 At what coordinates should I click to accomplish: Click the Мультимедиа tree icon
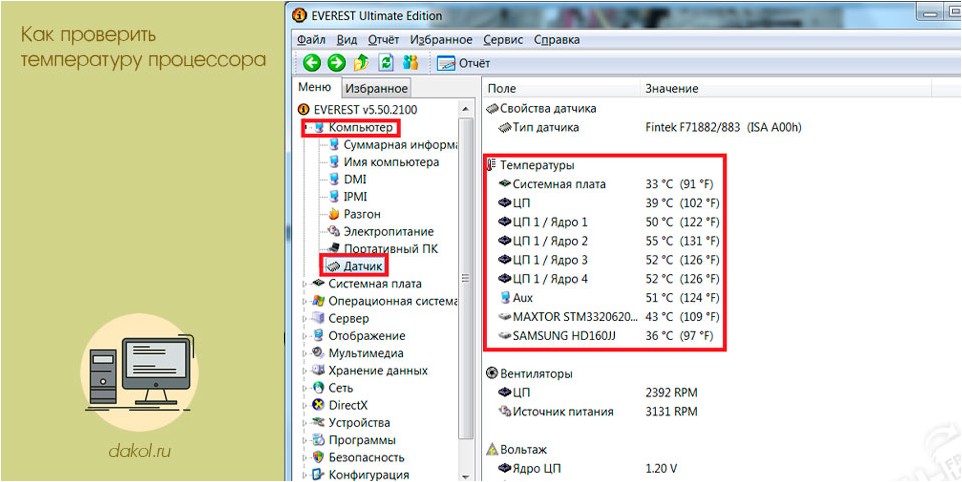click(318, 353)
